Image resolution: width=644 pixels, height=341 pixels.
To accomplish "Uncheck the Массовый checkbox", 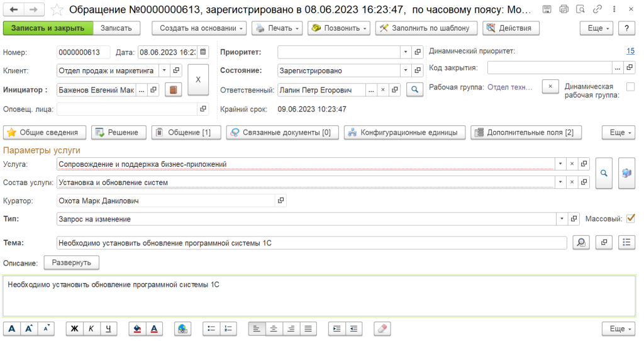I will pyautogui.click(x=631, y=218).
